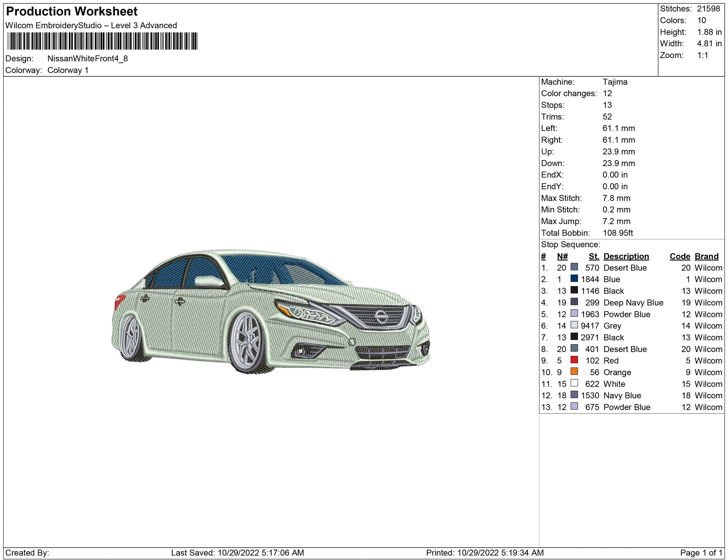Click the Code column header
The height and width of the screenshot is (560, 728).
679,256
